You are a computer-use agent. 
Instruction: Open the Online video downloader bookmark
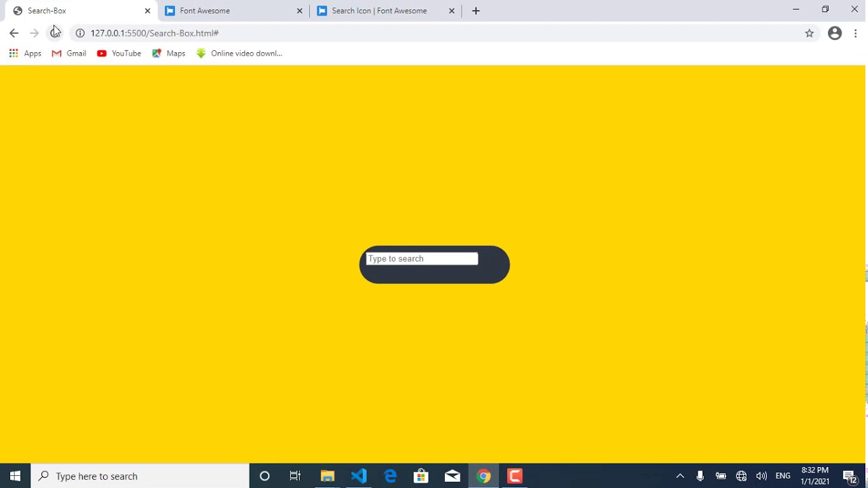[x=239, y=54]
